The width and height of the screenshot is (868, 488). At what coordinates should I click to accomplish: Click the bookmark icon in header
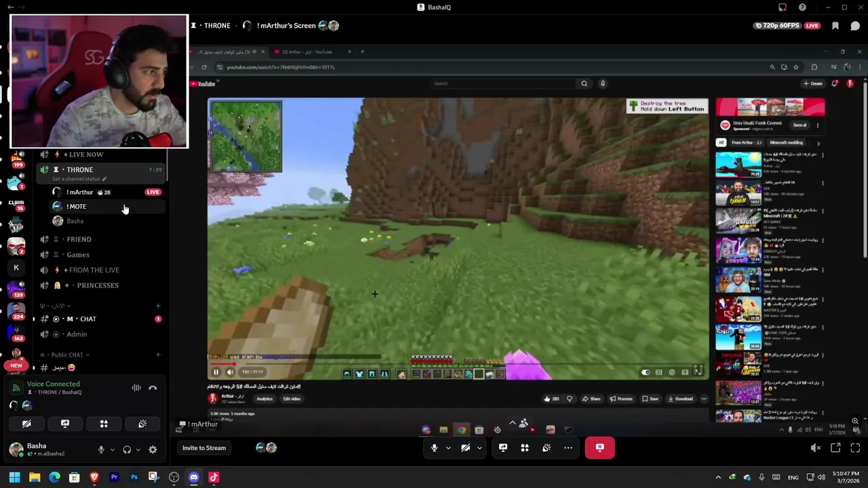point(835,26)
